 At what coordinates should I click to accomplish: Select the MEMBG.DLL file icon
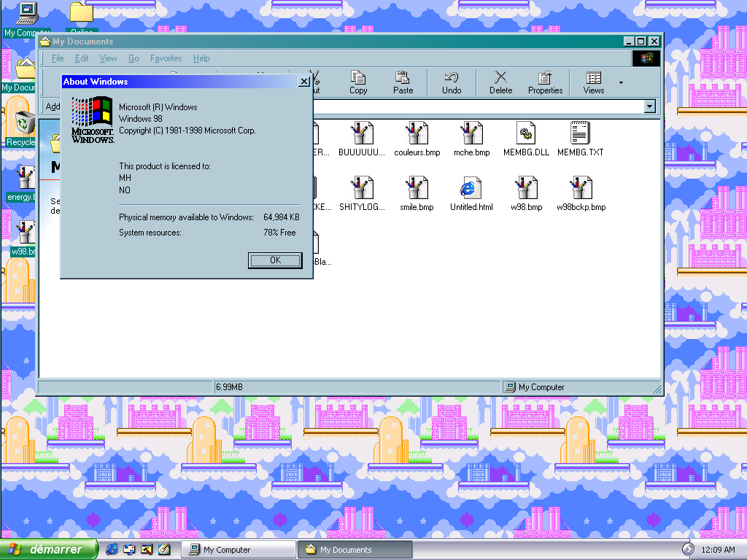pyautogui.click(x=525, y=134)
